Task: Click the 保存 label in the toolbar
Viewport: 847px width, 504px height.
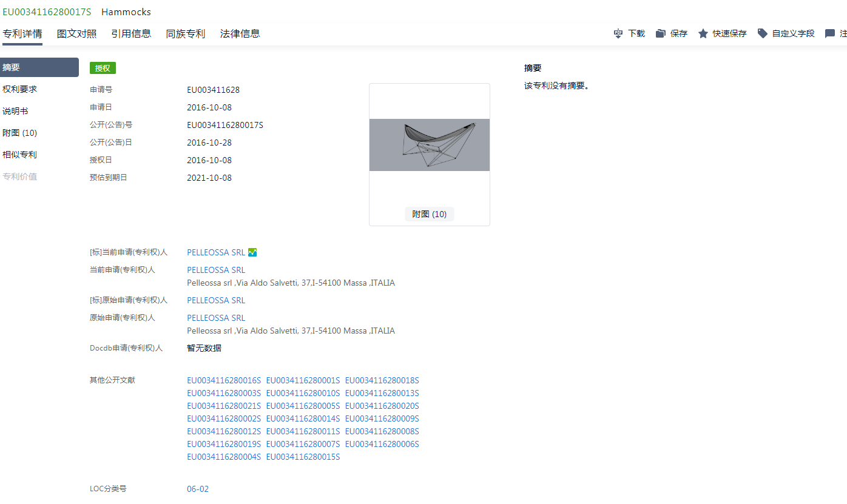Action: click(679, 33)
